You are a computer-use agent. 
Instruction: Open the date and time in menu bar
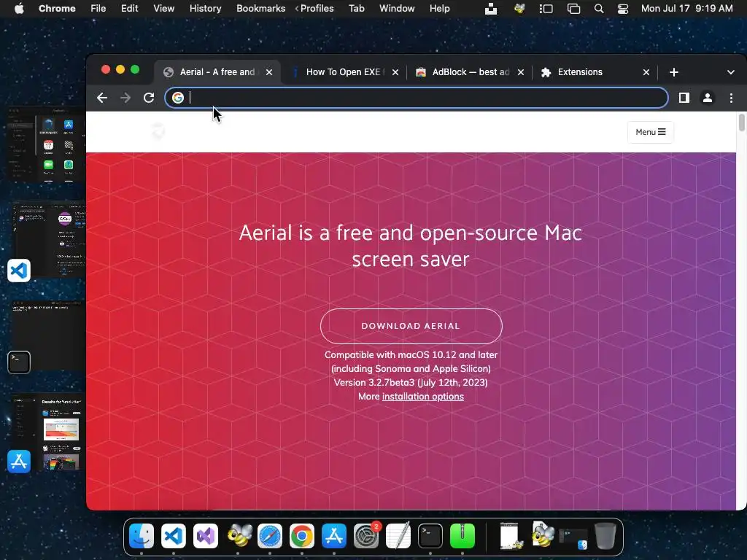(x=686, y=9)
